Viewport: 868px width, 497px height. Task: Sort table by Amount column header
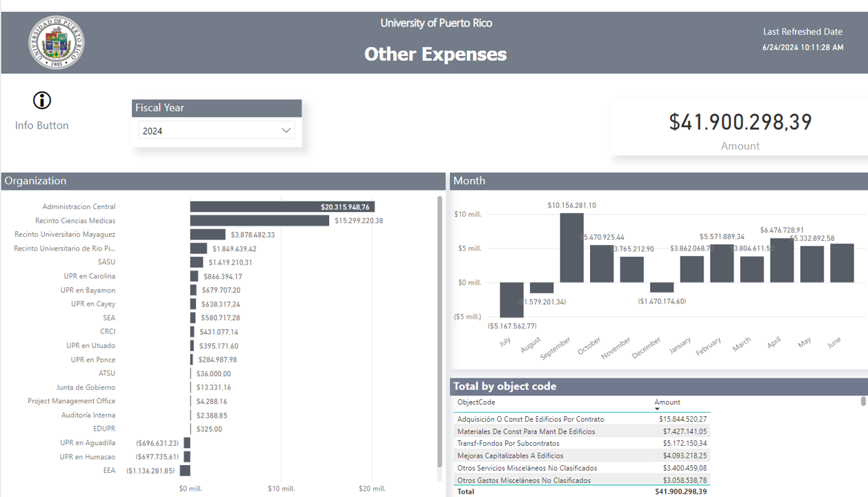pos(667,402)
